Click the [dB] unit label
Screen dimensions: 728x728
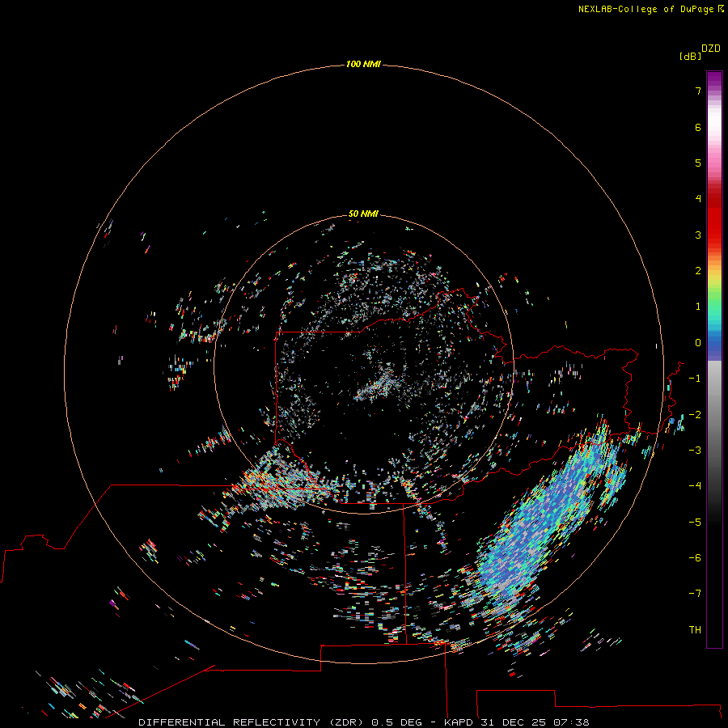point(690,57)
